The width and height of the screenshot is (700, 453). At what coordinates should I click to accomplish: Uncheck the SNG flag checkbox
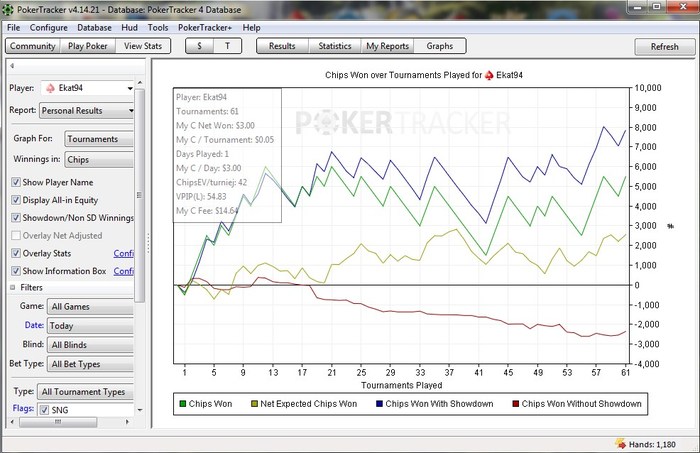[x=44, y=410]
